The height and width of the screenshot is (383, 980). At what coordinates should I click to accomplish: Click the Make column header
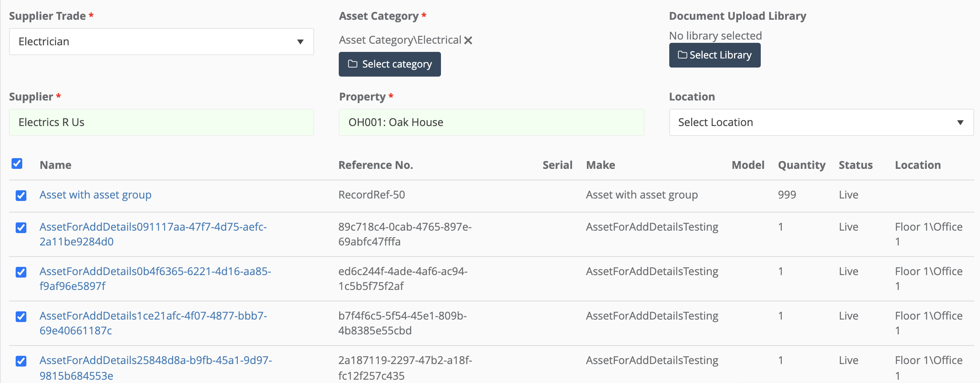[601, 165]
